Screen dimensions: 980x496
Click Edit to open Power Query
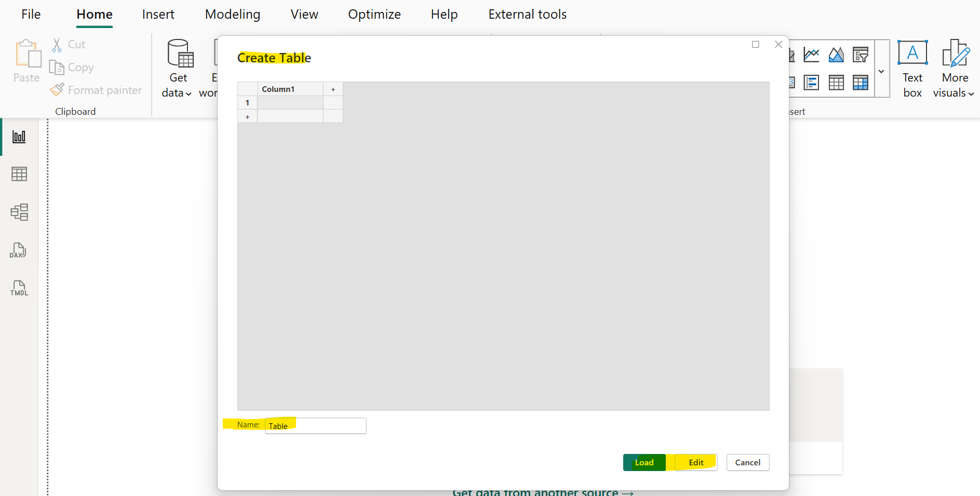point(695,462)
